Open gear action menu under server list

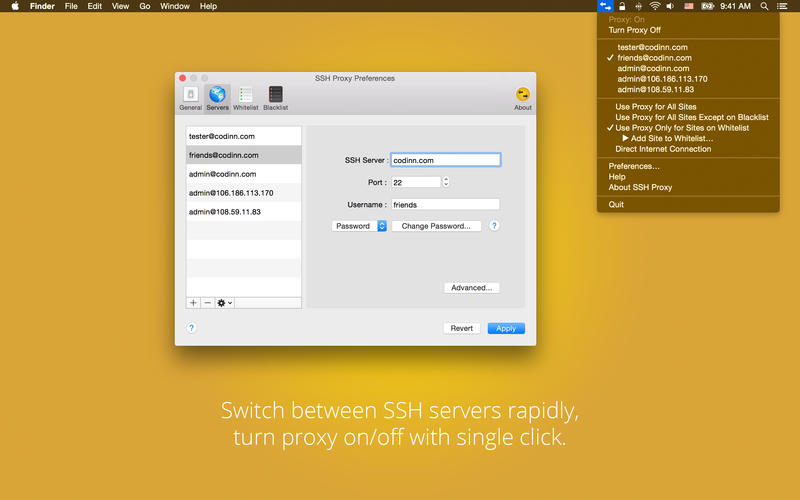coord(225,302)
